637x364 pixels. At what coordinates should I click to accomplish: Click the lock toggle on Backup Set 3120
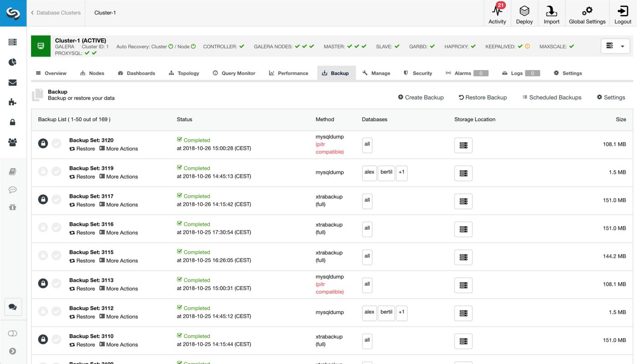pyautogui.click(x=43, y=143)
